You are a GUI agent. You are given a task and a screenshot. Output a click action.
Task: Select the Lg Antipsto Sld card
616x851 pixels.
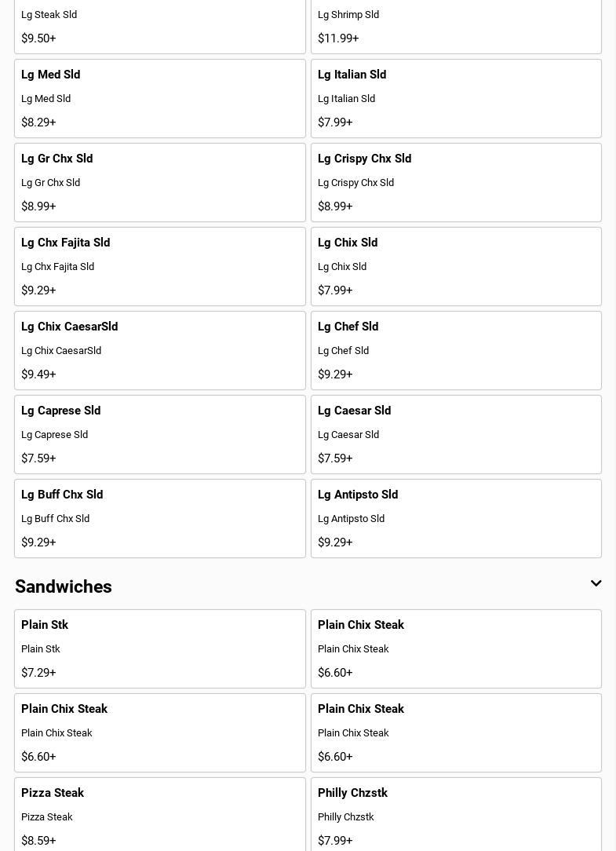coord(456,518)
